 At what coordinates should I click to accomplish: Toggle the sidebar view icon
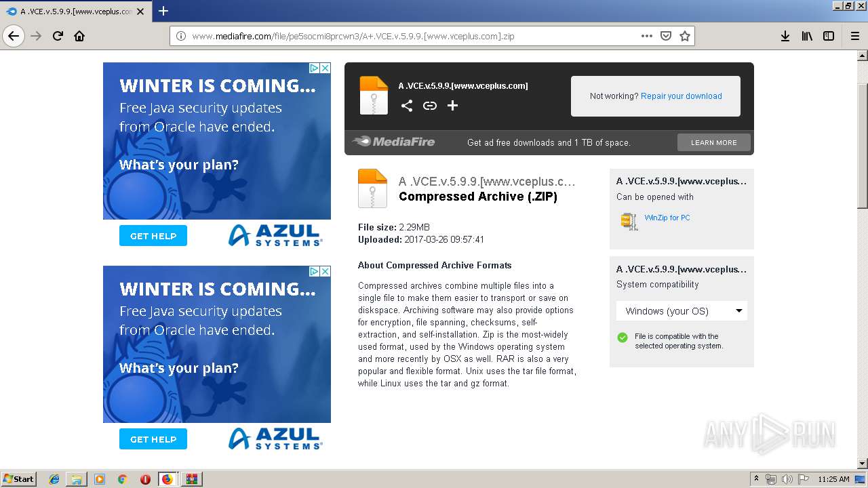coord(829,36)
